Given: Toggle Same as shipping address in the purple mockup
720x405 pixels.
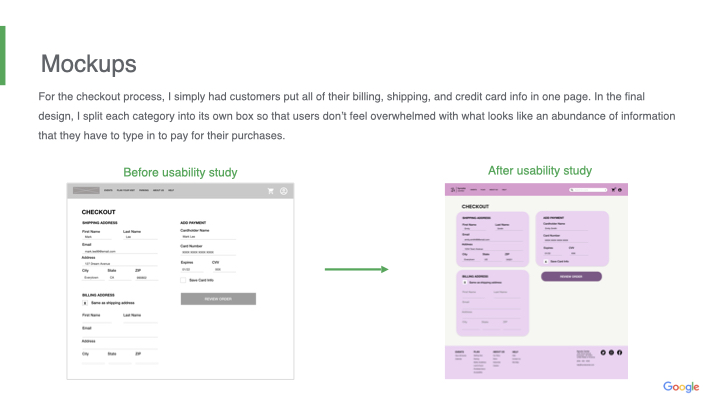Looking at the screenshot, I should click(466, 282).
